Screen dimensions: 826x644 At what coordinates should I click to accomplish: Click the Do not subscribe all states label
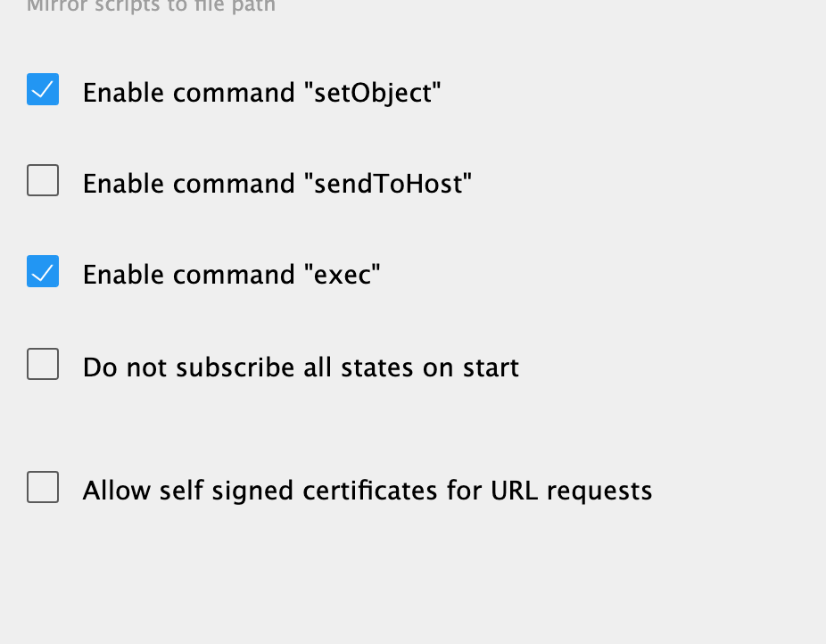tap(301, 367)
